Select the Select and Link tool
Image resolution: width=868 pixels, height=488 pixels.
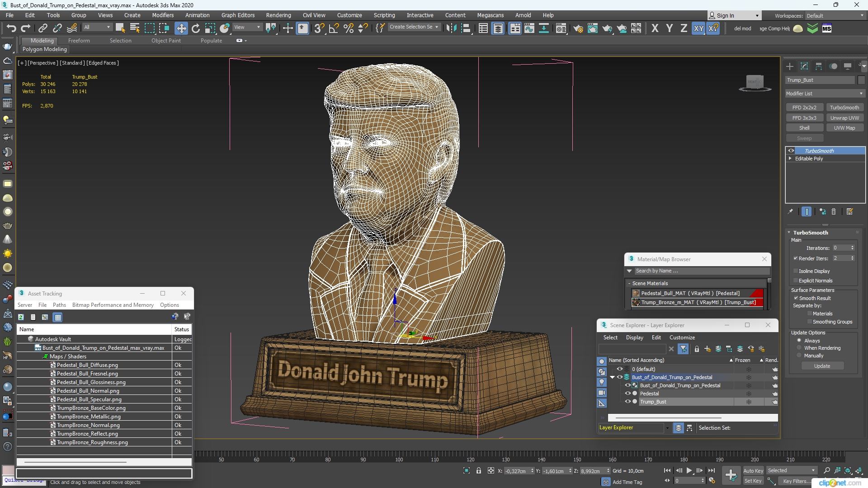42,28
